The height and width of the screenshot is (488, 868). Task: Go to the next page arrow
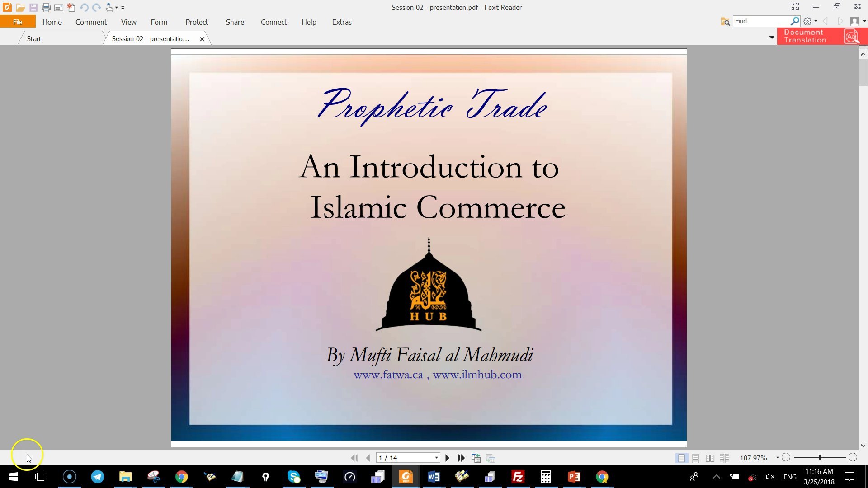447,458
